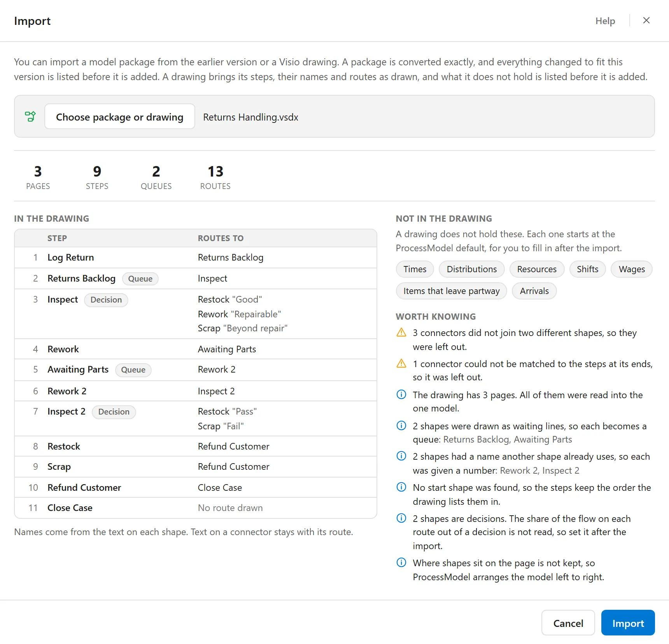The image size is (669, 644).
Task: Cancel the import
Action: coord(568,623)
